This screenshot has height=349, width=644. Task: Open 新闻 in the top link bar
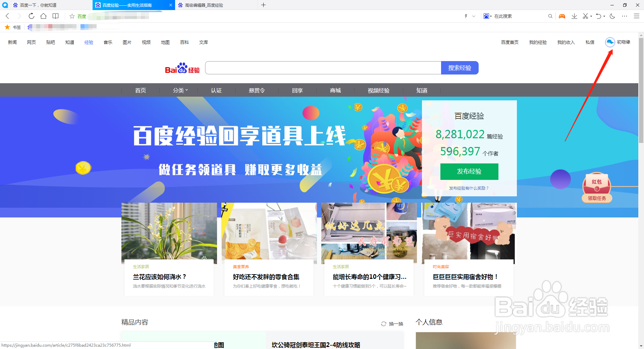12,42
